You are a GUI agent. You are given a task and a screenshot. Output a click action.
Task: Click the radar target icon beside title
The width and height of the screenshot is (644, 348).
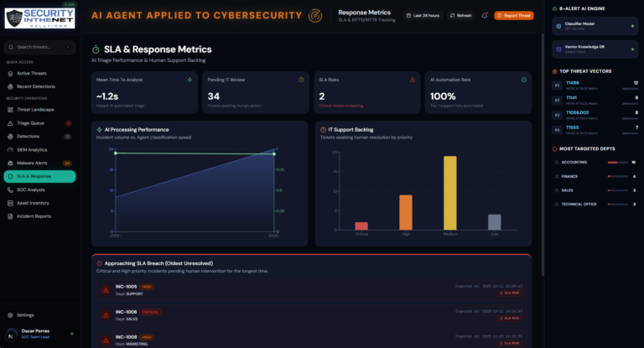coord(315,16)
